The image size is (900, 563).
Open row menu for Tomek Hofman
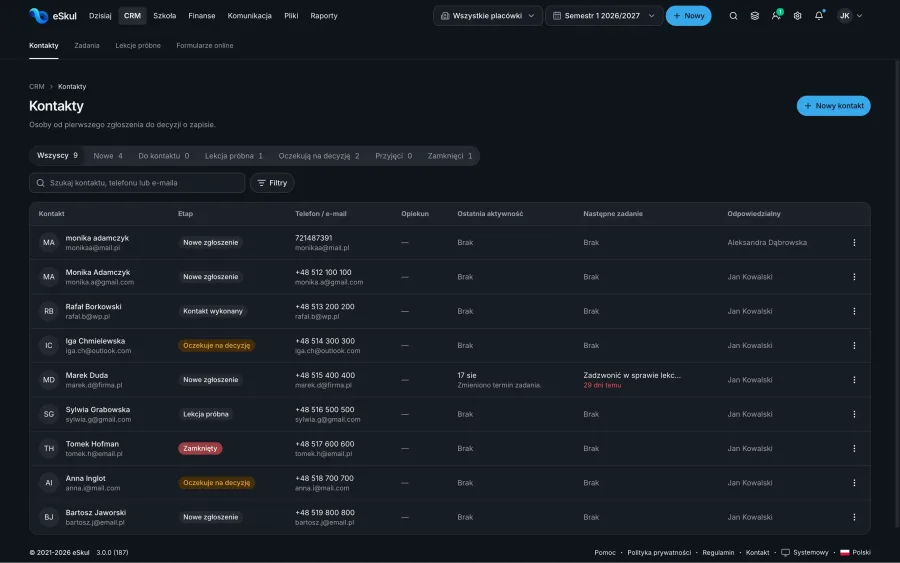[x=854, y=448]
